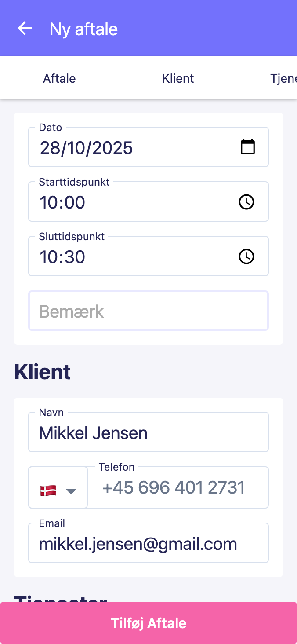Image resolution: width=297 pixels, height=644 pixels.
Task: Focus the Telefon number field
Action: [178, 488]
